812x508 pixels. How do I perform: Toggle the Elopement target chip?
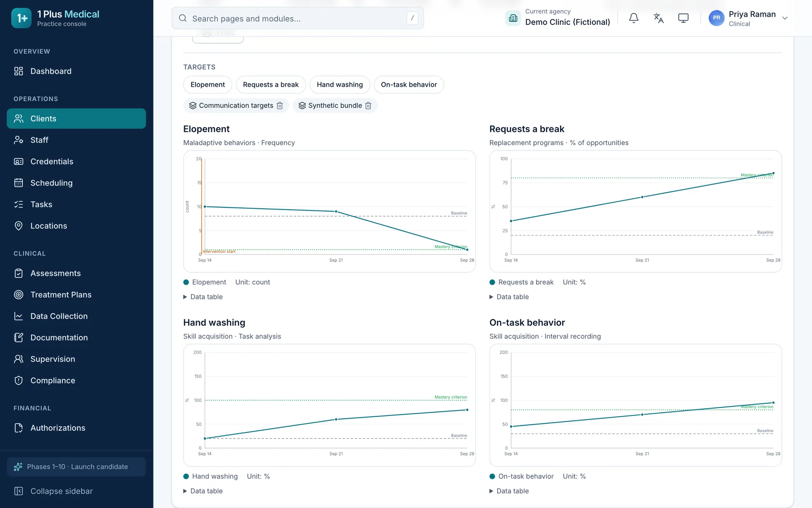point(208,85)
